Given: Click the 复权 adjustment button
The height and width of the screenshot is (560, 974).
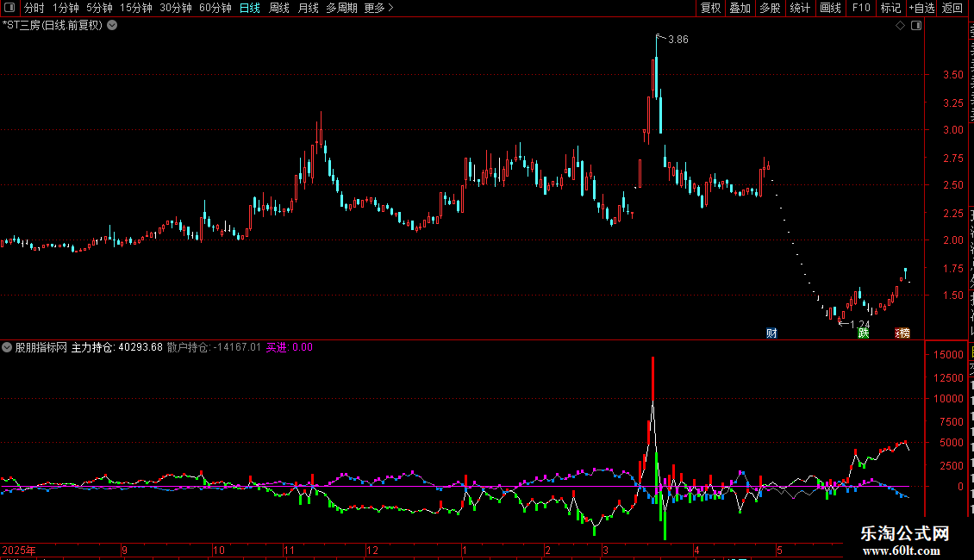Looking at the screenshot, I should [710, 8].
